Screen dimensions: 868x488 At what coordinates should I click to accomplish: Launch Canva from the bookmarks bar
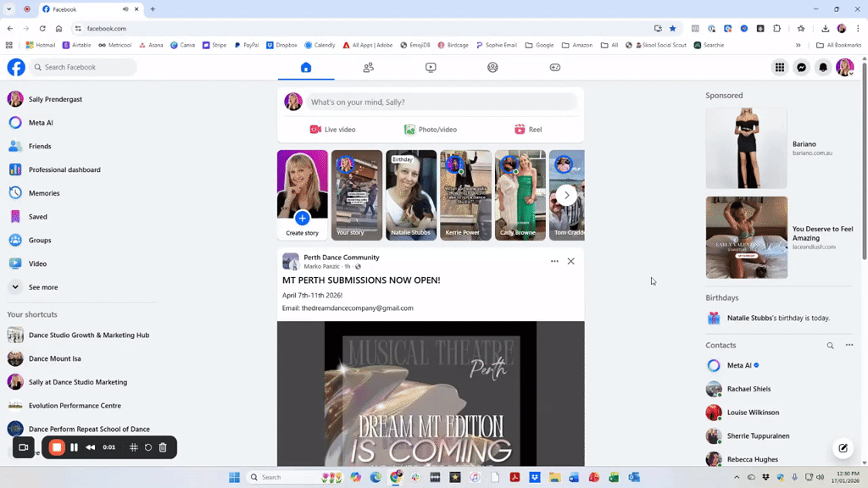coord(183,45)
